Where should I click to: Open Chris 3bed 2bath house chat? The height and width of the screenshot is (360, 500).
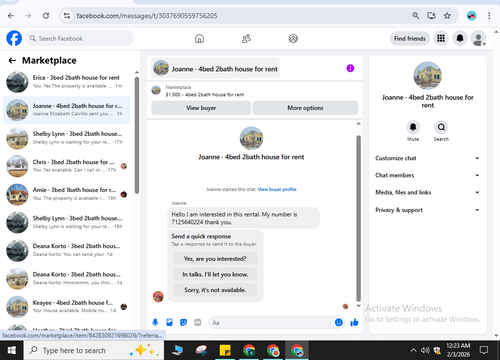tap(67, 166)
